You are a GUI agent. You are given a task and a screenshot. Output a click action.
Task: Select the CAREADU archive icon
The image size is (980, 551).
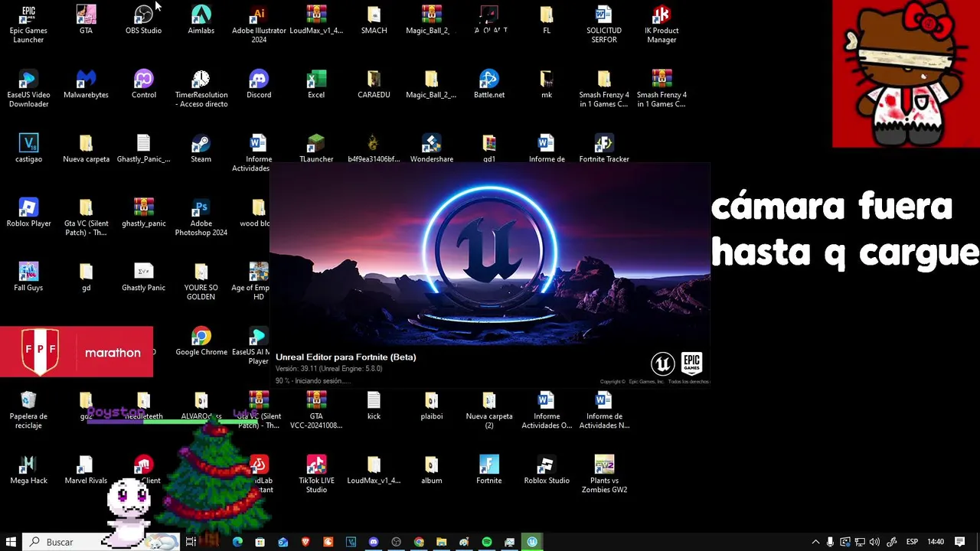tap(374, 84)
